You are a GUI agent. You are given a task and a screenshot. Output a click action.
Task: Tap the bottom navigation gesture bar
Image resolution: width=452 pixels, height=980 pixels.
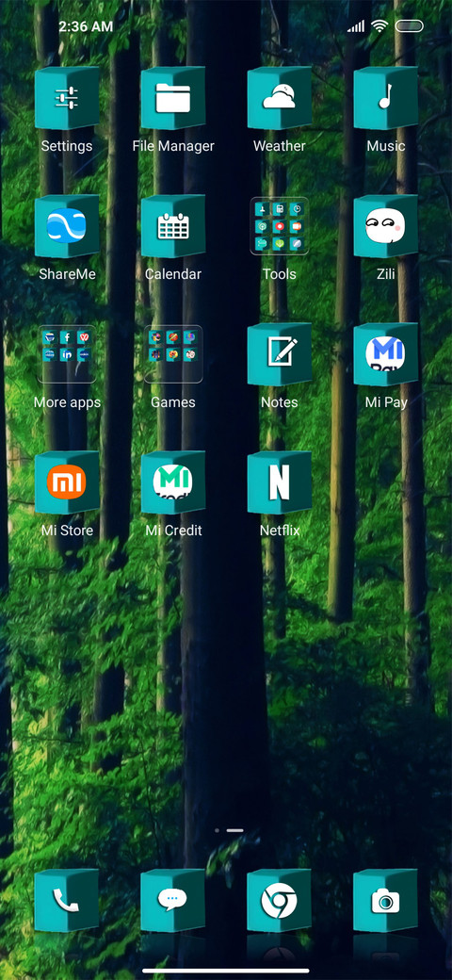point(225,971)
